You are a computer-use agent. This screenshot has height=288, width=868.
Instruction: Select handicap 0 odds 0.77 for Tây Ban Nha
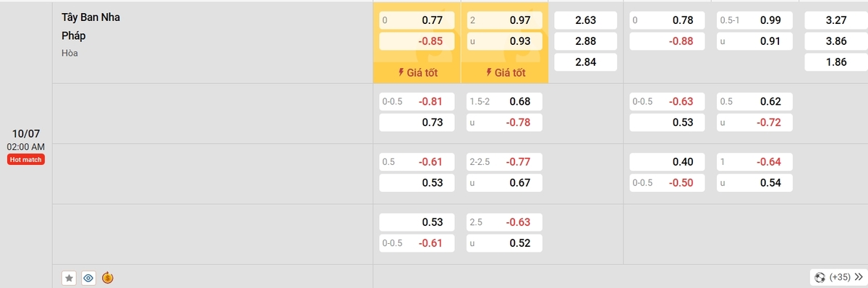point(417,20)
